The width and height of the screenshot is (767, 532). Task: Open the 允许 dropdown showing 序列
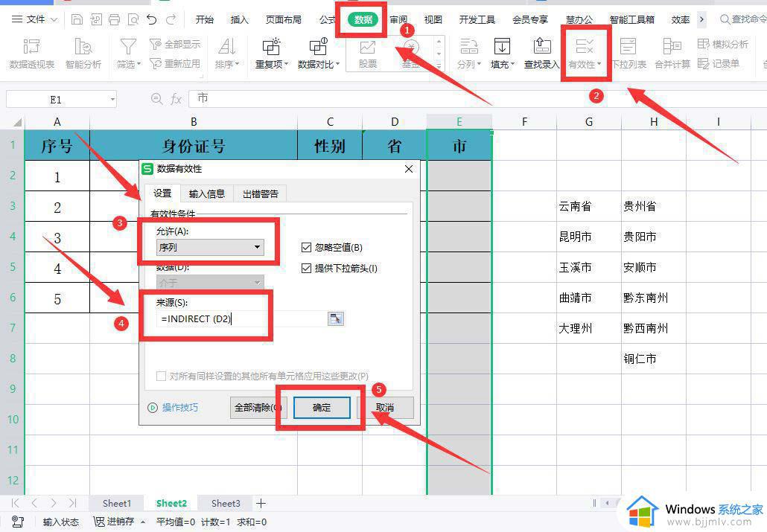click(x=210, y=248)
